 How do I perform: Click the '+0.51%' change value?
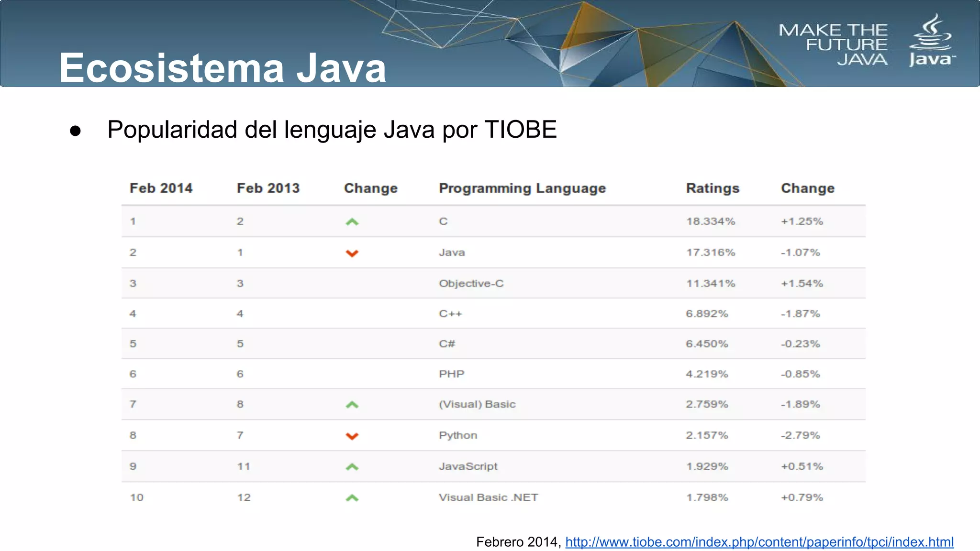(x=802, y=466)
